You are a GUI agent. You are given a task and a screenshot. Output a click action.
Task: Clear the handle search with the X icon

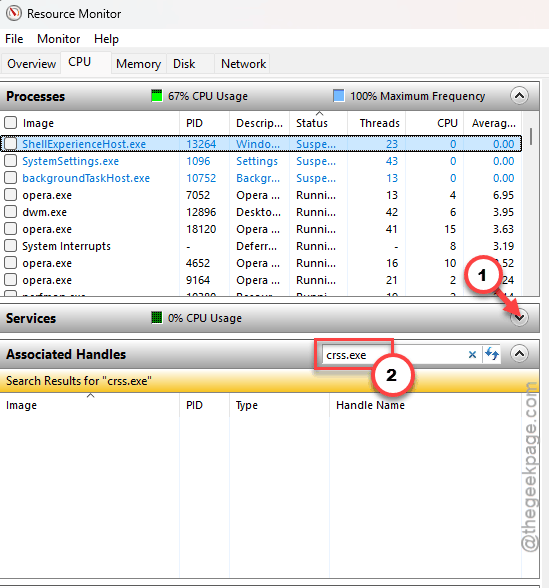point(472,354)
